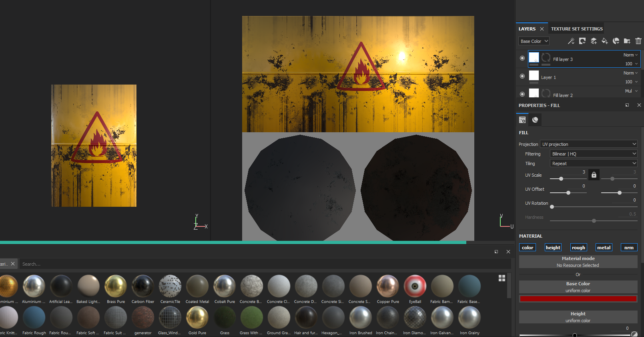The width and height of the screenshot is (644, 337).
Task: Hide Fill layer 3 visibility
Action: tap(522, 58)
